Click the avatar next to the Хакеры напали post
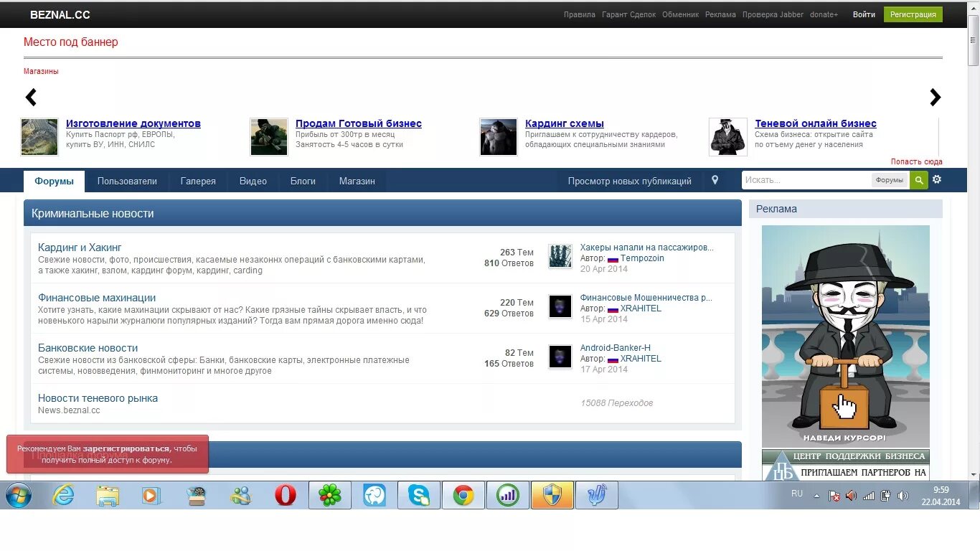 pyautogui.click(x=560, y=256)
